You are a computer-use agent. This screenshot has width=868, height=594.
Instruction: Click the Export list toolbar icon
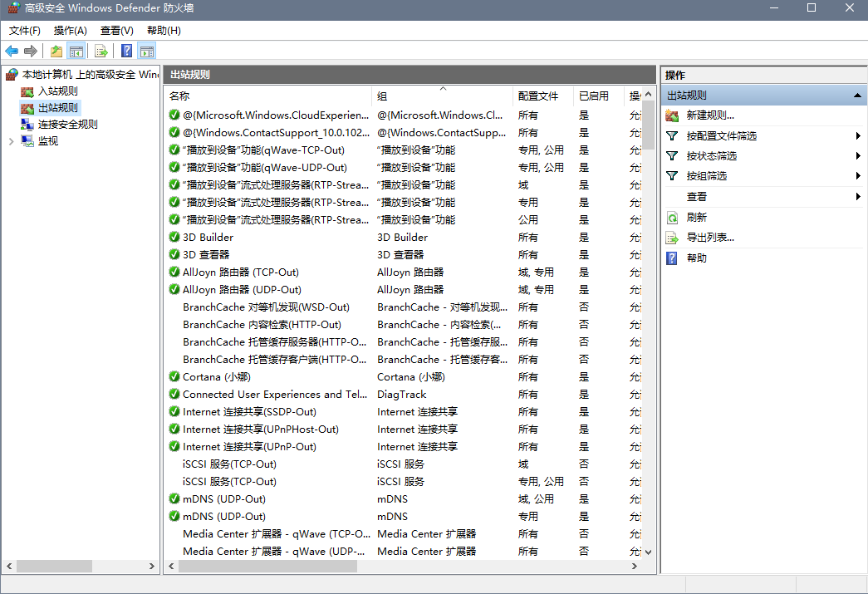click(x=101, y=51)
